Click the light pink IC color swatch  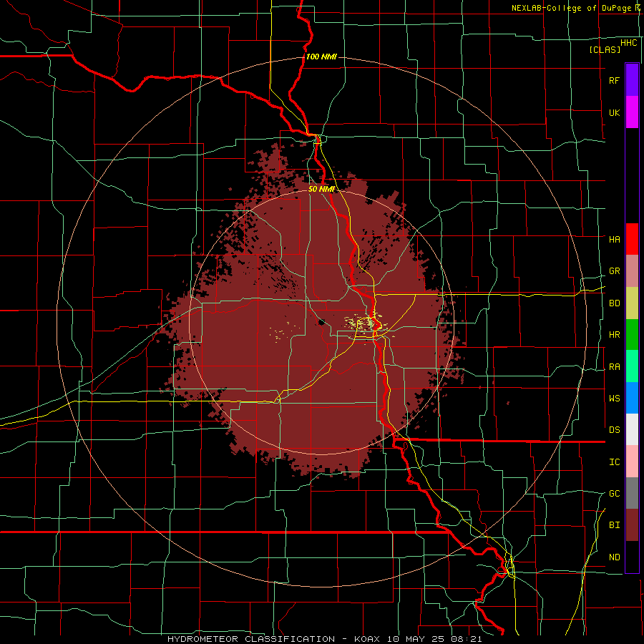pyautogui.click(x=632, y=462)
